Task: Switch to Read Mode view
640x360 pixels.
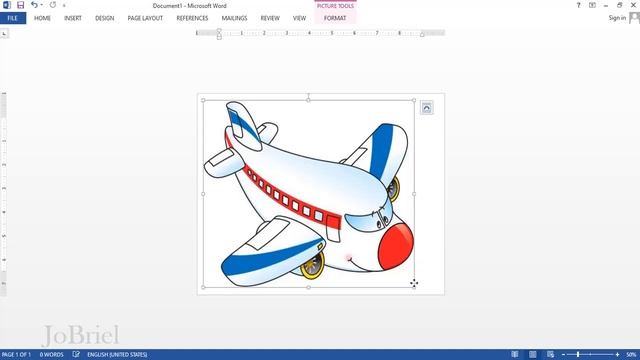Action: pos(515,354)
